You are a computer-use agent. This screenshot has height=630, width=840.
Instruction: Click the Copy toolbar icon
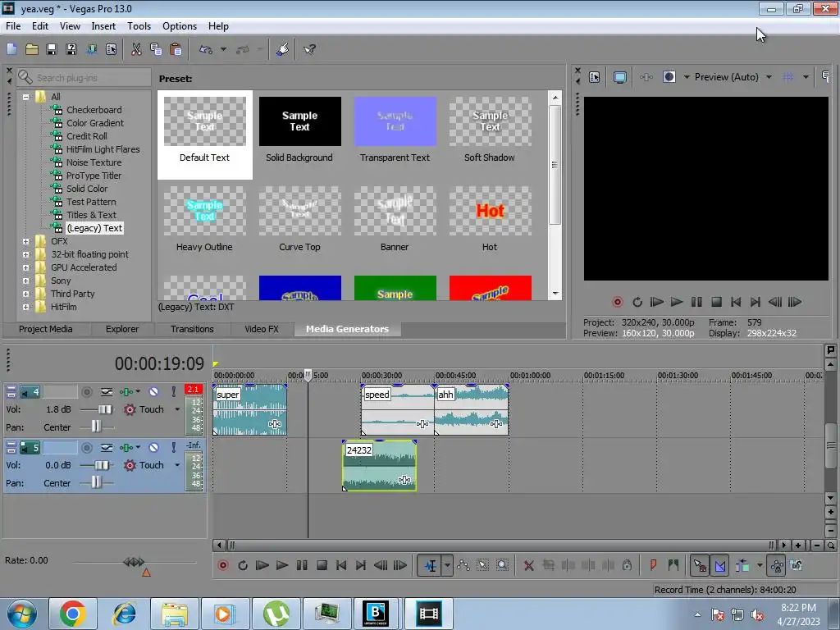click(156, 49)
